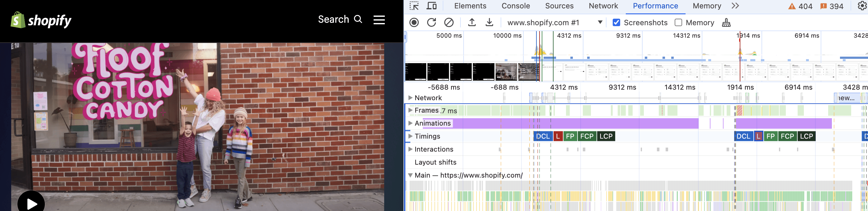Open the hamburger menu on Shopify page
The height and width of the screenshot is (211, 868).
[x=379, y=20]
